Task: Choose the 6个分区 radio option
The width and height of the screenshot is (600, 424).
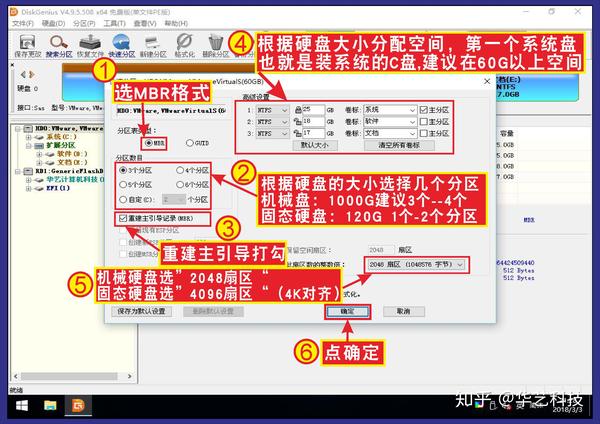Action: click(x=180, y=184)
